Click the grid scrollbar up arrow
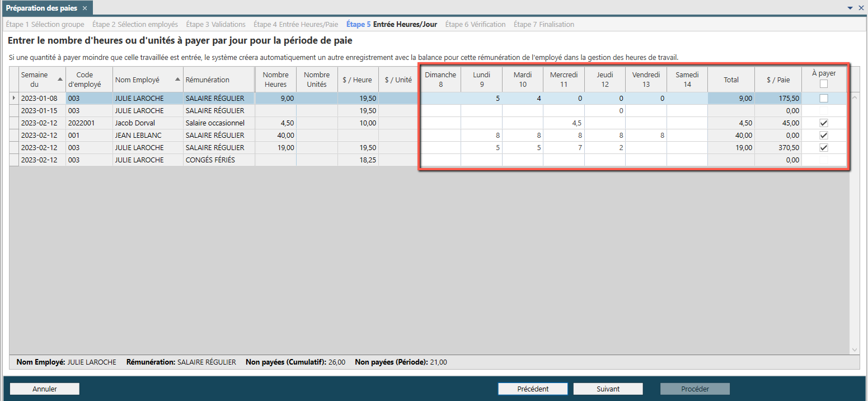Image resolution: width=868 pixels, height=401 pixels. (854, 97)
